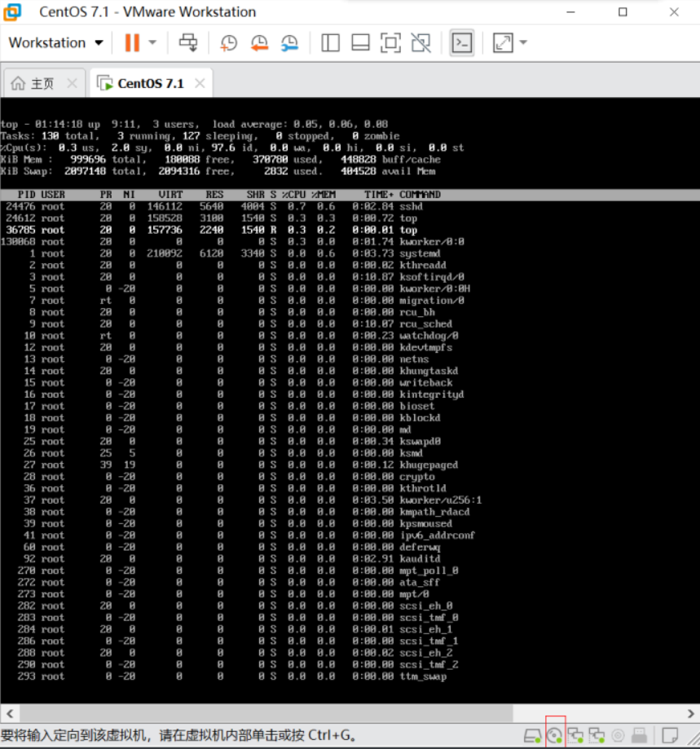Select the CentOS 7.1 tab
700x749 pixels.
pos(141,83)
